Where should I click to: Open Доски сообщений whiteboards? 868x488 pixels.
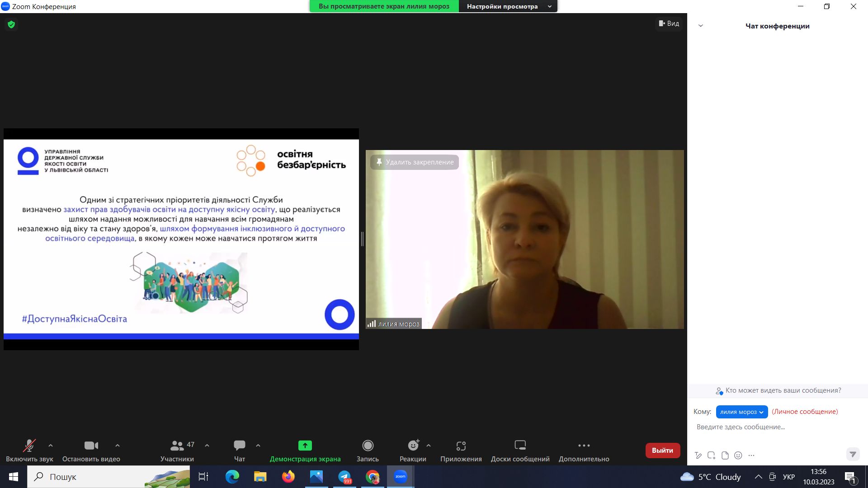520,450
